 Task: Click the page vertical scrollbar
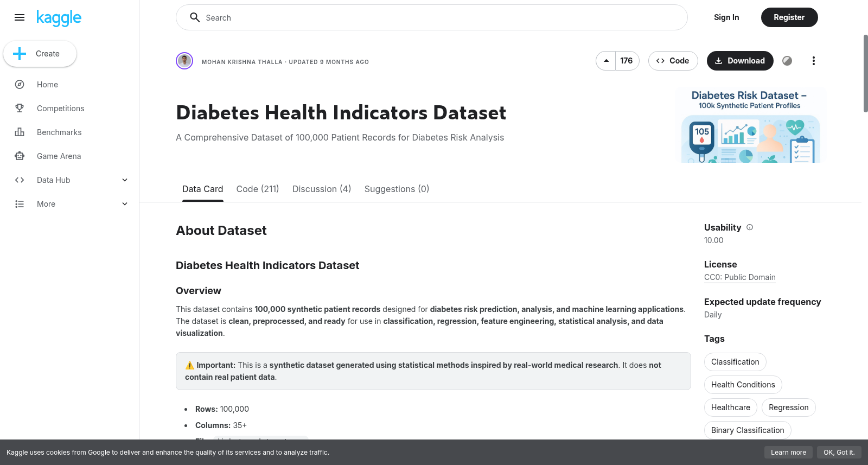865,73
